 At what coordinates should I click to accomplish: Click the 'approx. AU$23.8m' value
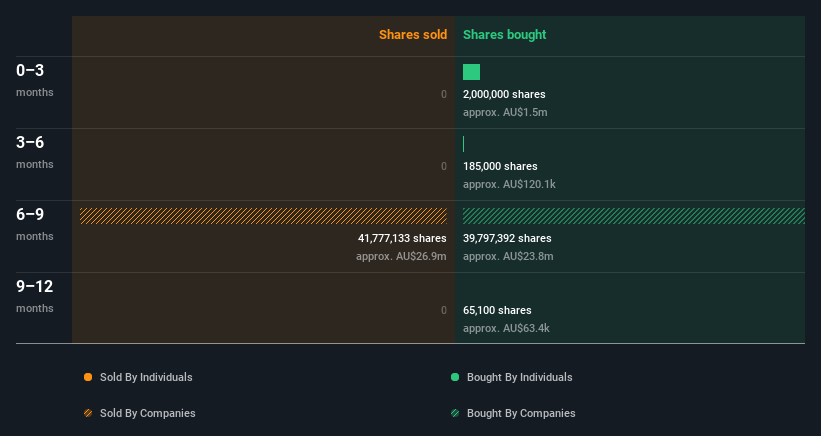pyautogui.click(x=508, y=256)
